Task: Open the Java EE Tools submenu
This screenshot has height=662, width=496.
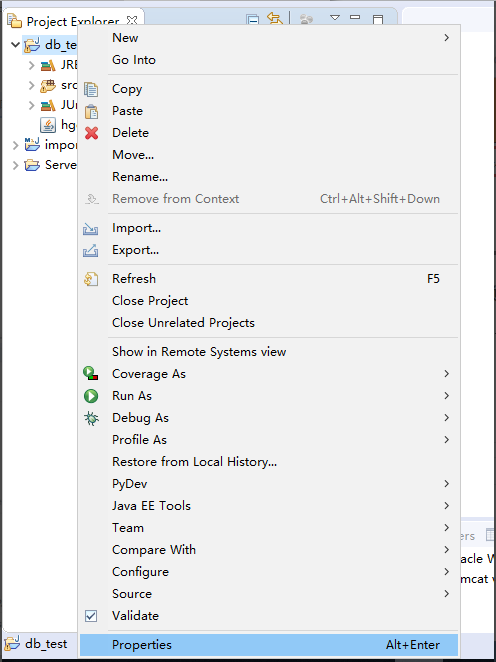Action: tap(269, 506)
